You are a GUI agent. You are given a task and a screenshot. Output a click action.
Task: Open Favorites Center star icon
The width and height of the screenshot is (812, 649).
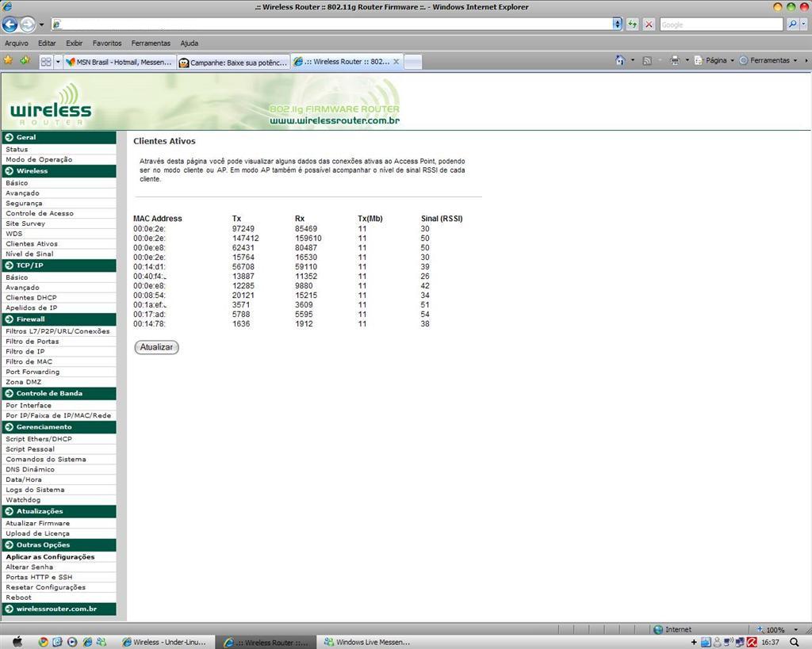pos(8,60)
